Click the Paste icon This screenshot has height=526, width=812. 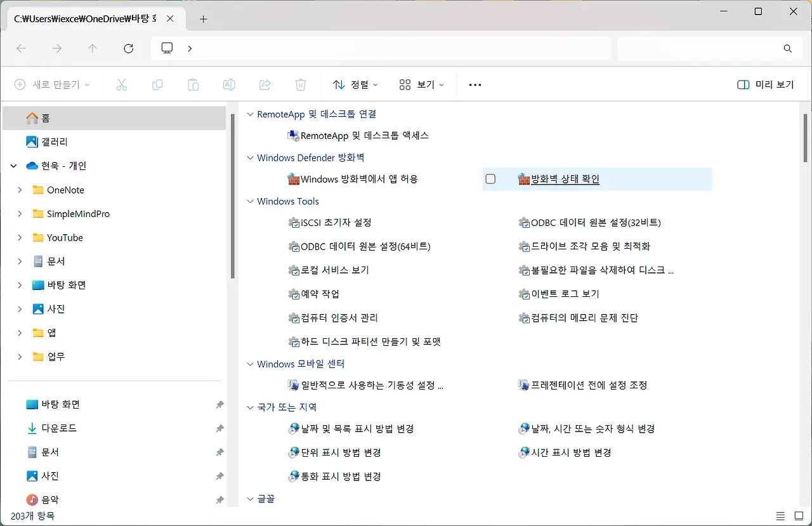pos(193,84)
